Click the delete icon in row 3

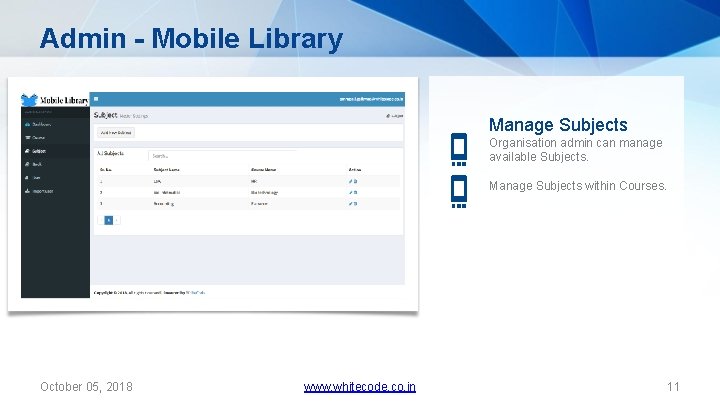pyautogui.click(x=355, y=203)
